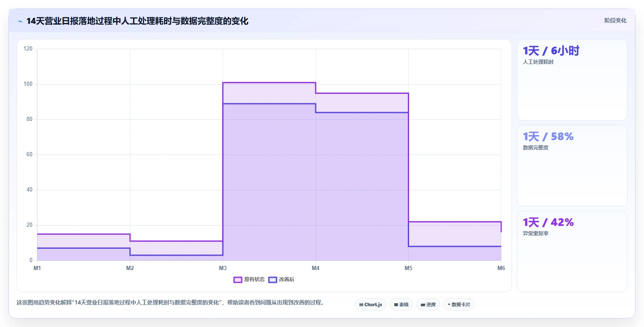
Task: Click the 1天 / 42% value
Action: coord(548,223)
